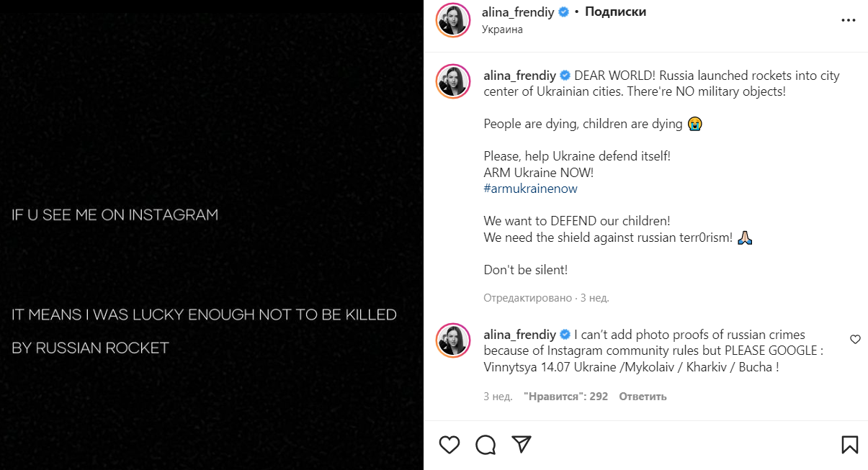Open the header profile picture of alina_frendiy
868x470 pixels.
pyautogui.click(x=453, y=19)
